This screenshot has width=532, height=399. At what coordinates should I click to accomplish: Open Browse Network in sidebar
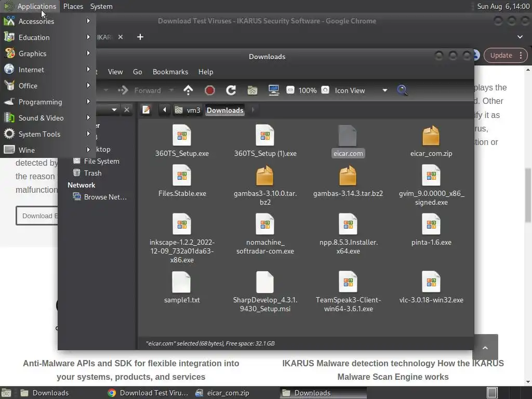[x=100, y=197]
